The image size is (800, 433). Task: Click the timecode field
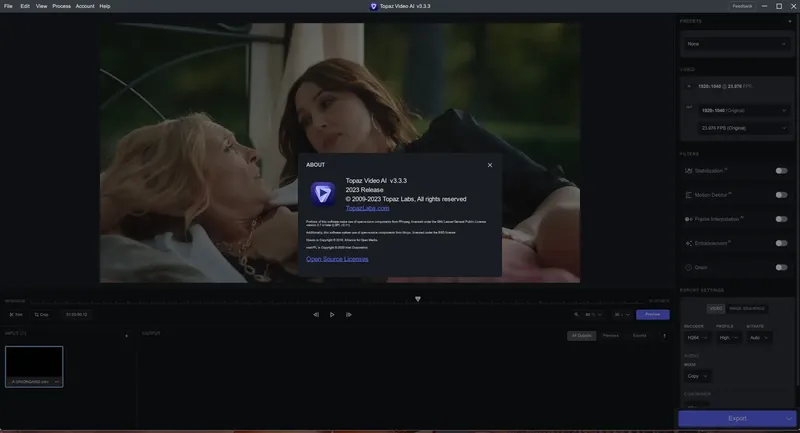(77, 315)
